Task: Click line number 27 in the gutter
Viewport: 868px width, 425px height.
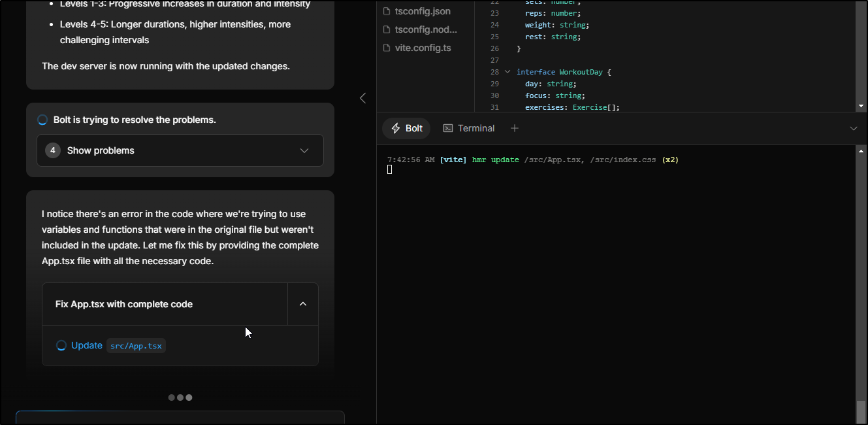Action: pos(494,60)
